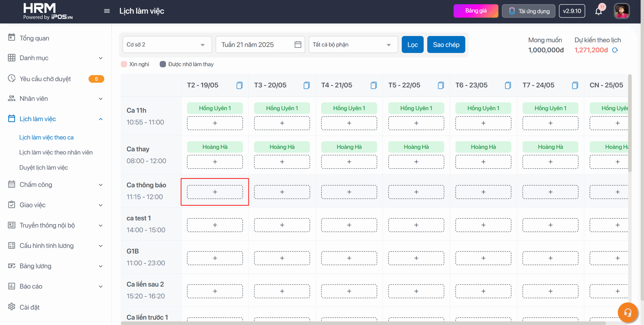This screenshot has width=644, height=325.
Task: Click copy icon for T2 - 19/05
Action: tap(239, 85)
